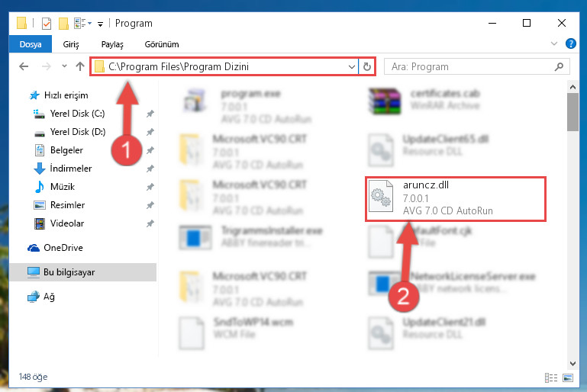Click the aruncz.dll gear file icon

(381, 197)
